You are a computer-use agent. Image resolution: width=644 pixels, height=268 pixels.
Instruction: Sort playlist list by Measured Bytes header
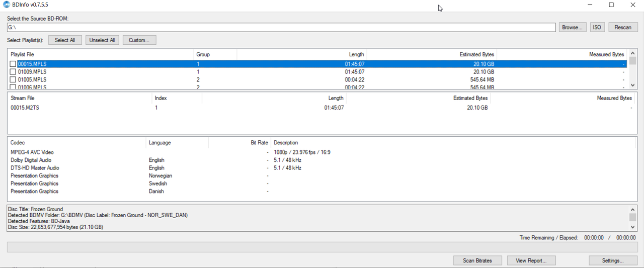click(562, 54)
